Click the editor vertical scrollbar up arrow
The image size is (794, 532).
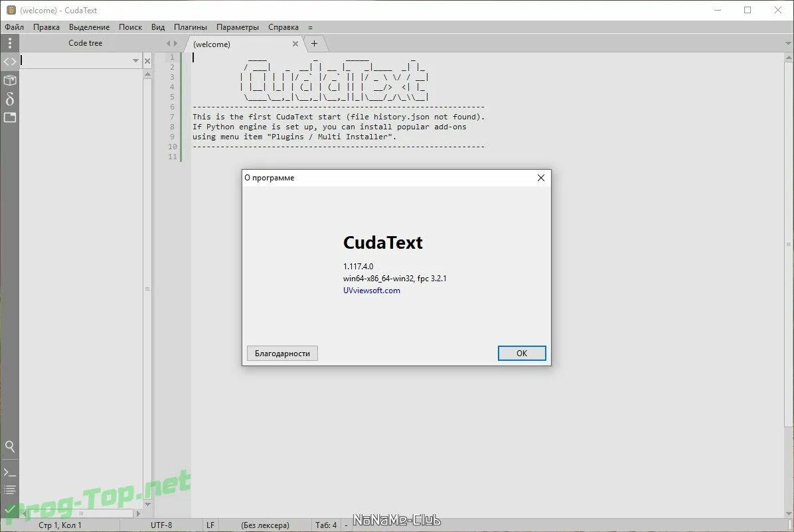click(x=789, y=58)
